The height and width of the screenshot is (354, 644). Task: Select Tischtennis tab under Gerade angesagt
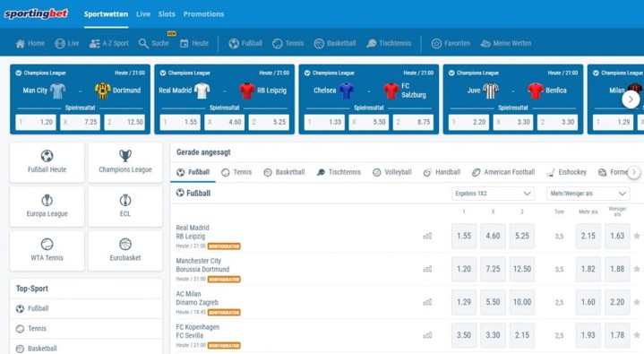(x=339, y=172)
